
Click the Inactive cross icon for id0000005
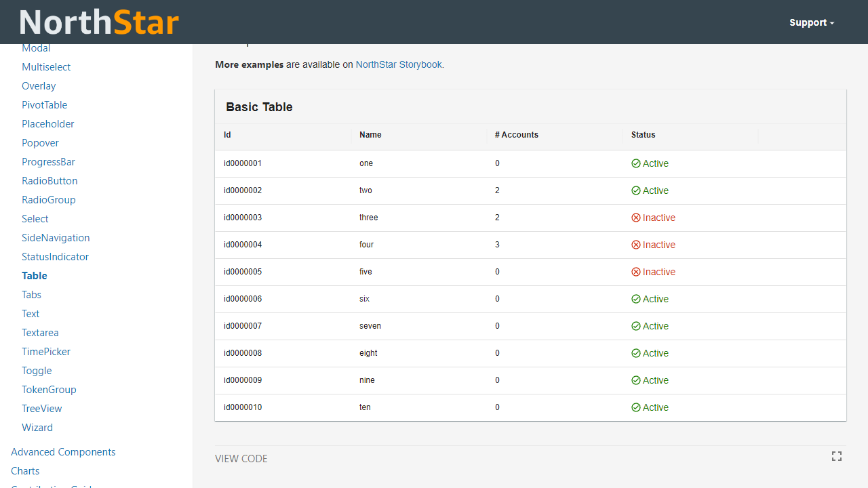click(636, 272)
